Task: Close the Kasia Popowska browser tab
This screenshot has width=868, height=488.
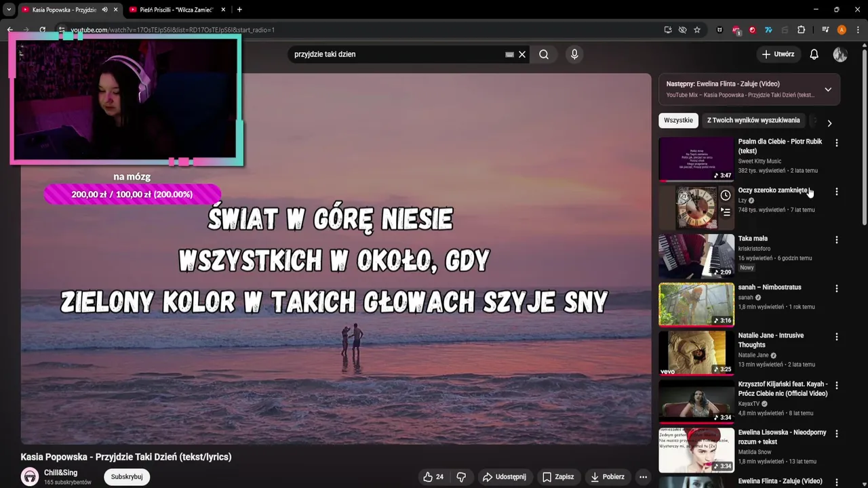Action: tap(116, 9)
